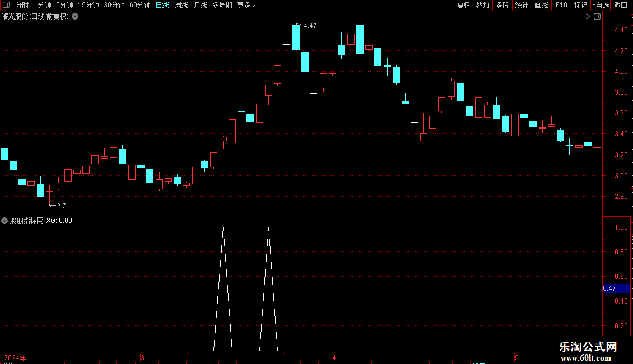Click the 0.47 highlighted axis value
633x364 pixels.
616,288
